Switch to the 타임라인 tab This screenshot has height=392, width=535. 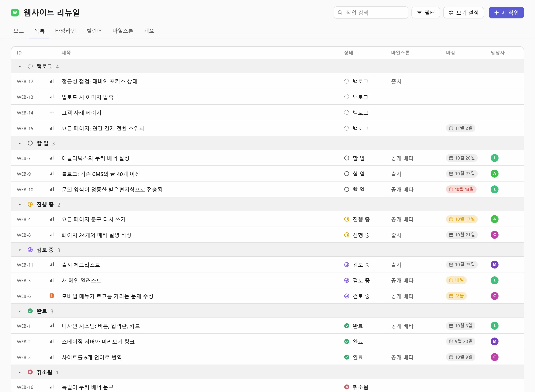66,31
